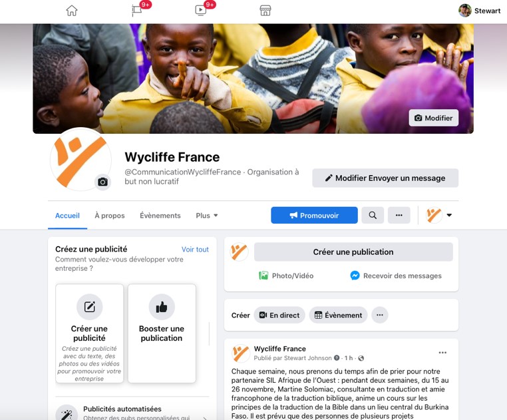Expand the Plus tab dropdown
507x420 pixels.
tap(207, 216)
